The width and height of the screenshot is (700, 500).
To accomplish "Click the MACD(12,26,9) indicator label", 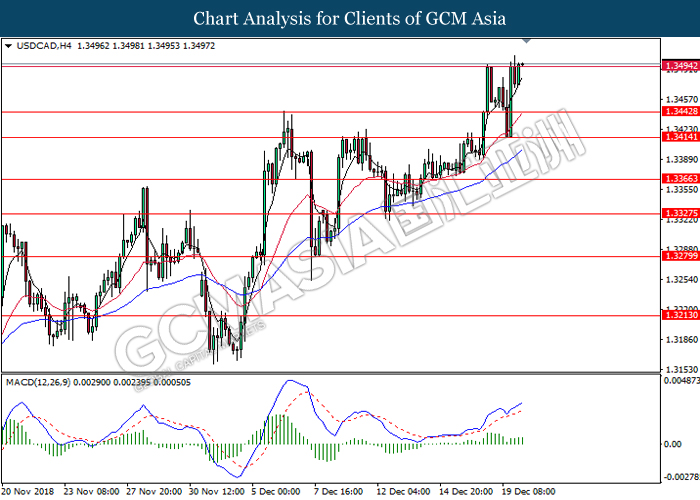I will click(38, 383).
